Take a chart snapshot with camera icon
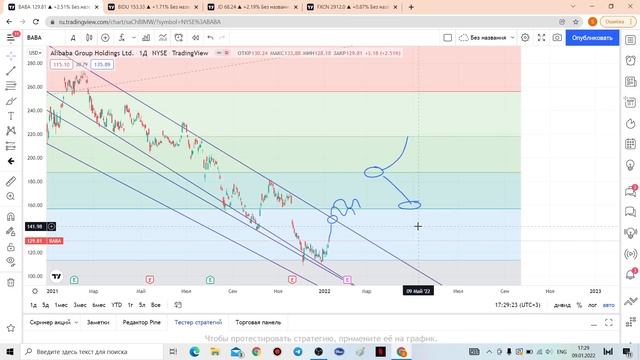 pos(557,38)
